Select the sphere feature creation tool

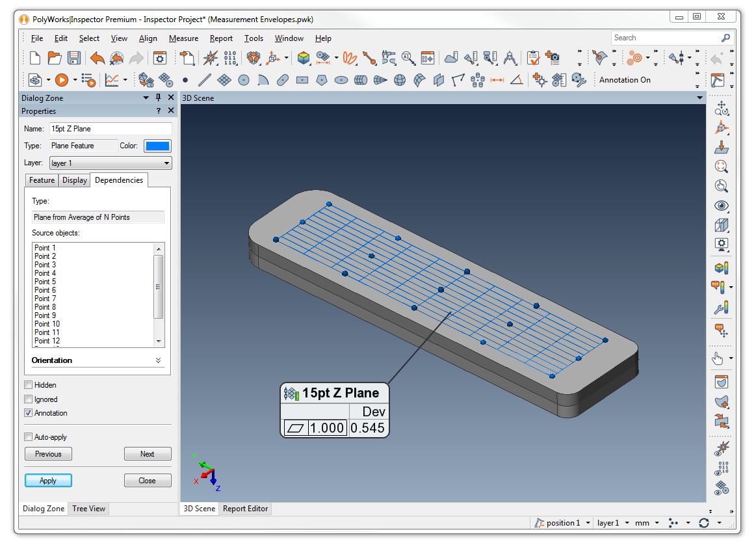(x=399, y=80)
